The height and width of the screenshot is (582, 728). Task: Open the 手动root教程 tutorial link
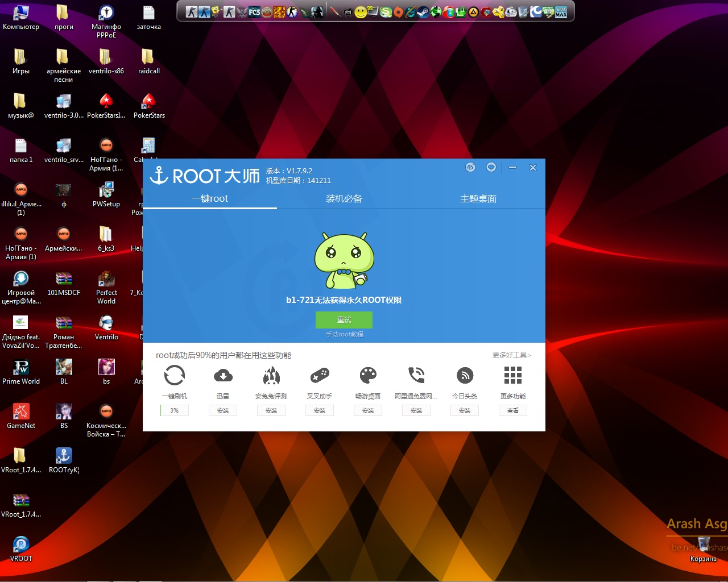coord(344,334)
